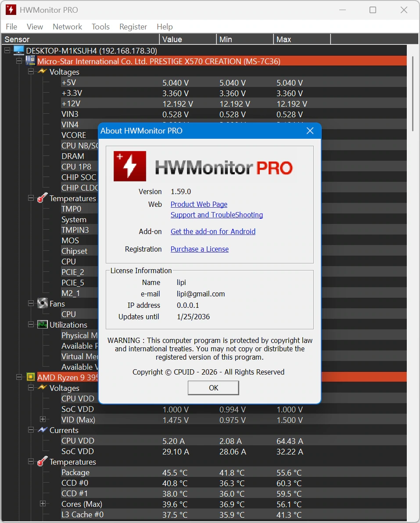Select the TMPIN3 temperature row
The image size is (420, 523).
(x=75, y=230)
